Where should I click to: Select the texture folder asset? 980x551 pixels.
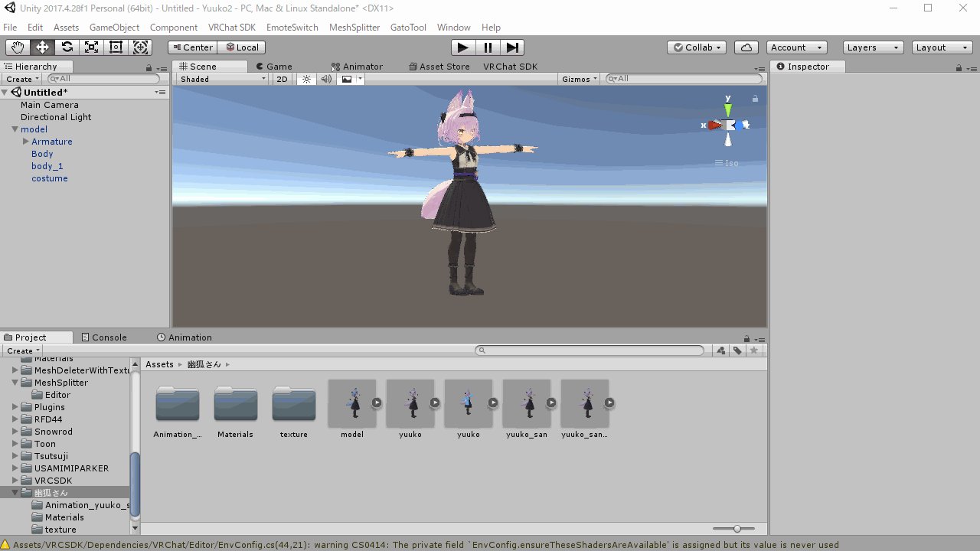tap(294, 404)
